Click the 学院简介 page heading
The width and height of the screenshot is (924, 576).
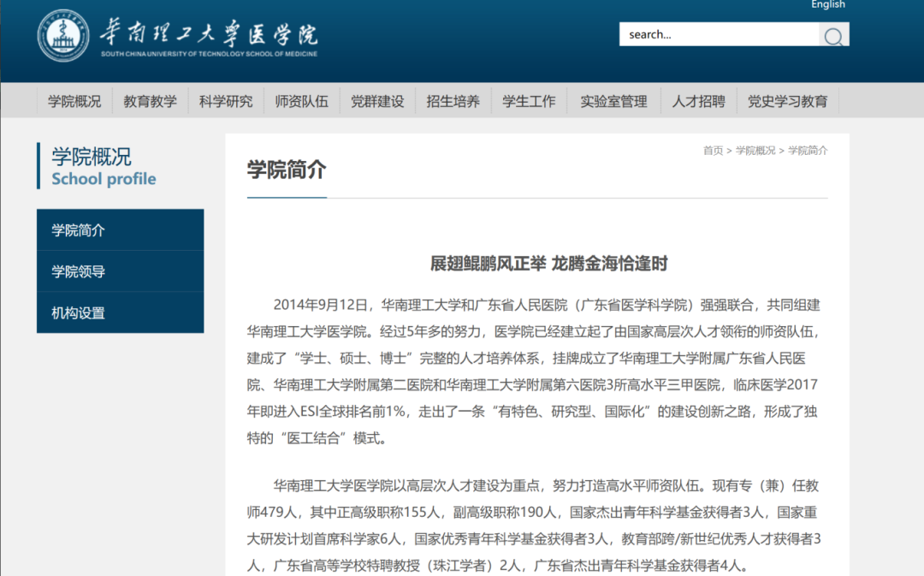click(x=287, y=169)
